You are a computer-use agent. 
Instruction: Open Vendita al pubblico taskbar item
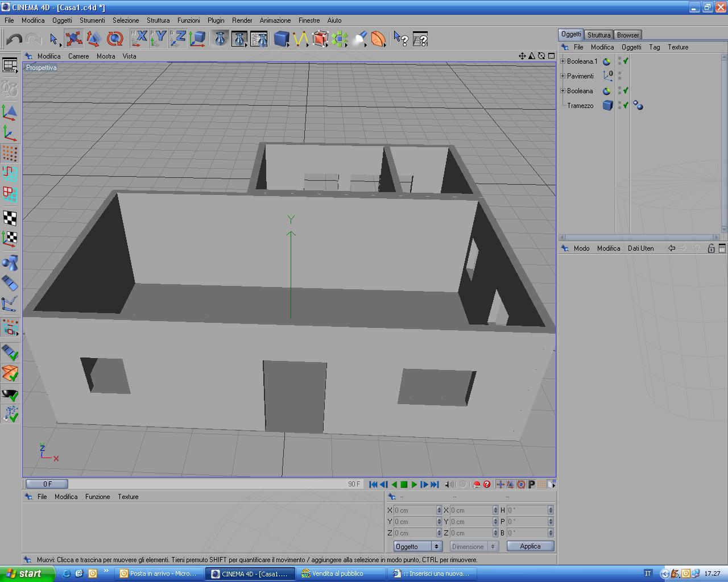click(x=342, y=573)
